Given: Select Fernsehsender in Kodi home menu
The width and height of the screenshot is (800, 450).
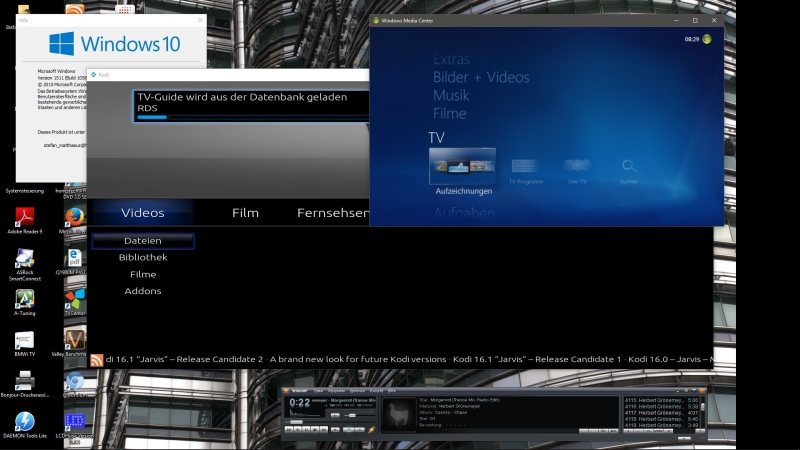Looking at the screenshot, I should [333, 213].
